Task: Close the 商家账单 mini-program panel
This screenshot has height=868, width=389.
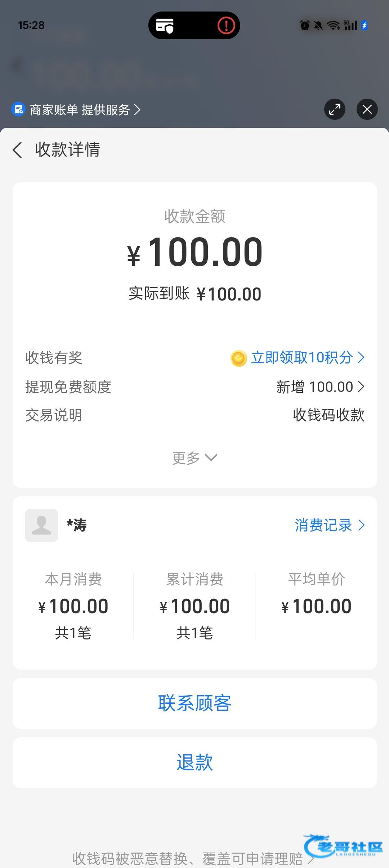Action: pyautogui.click(x=367, y=109)
